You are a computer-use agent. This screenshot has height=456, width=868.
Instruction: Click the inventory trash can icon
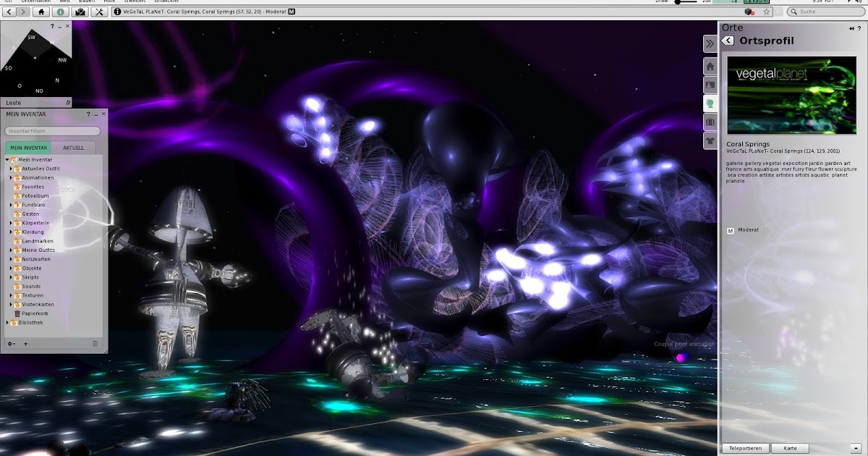pyautogui.click(x=95, y=344)
